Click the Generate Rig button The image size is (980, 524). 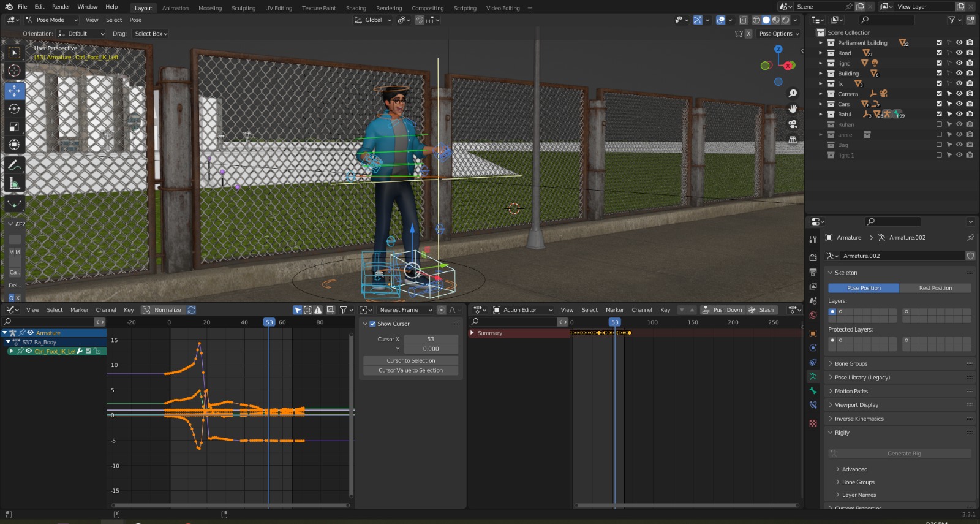[900, 454]
